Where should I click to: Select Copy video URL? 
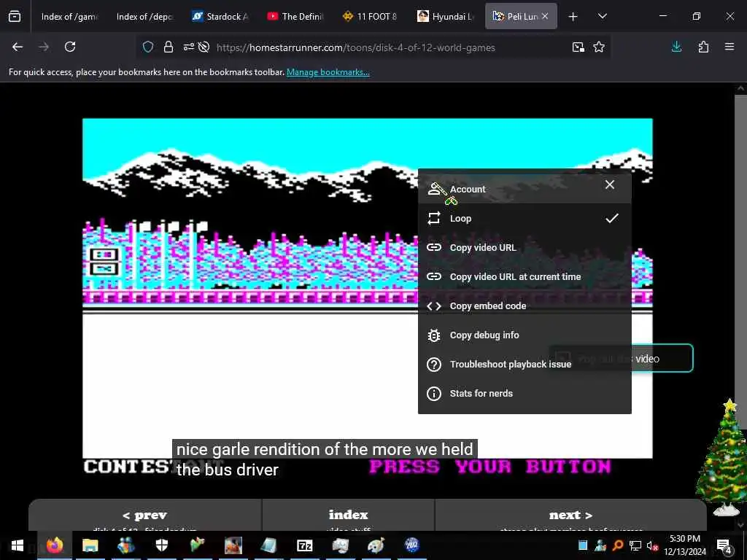[x=525, y=248]
